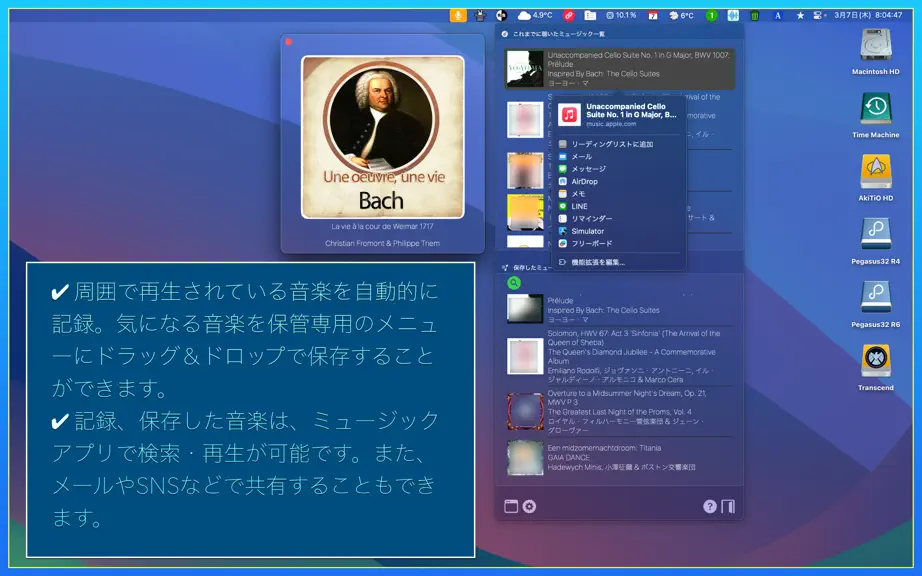Click the black-white circle menu bar icon
922x576 pixels.
tap(501, 15)
